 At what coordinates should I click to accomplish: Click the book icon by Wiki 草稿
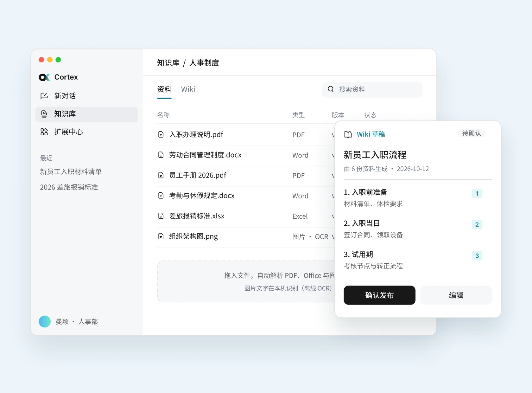coord(348,135)
